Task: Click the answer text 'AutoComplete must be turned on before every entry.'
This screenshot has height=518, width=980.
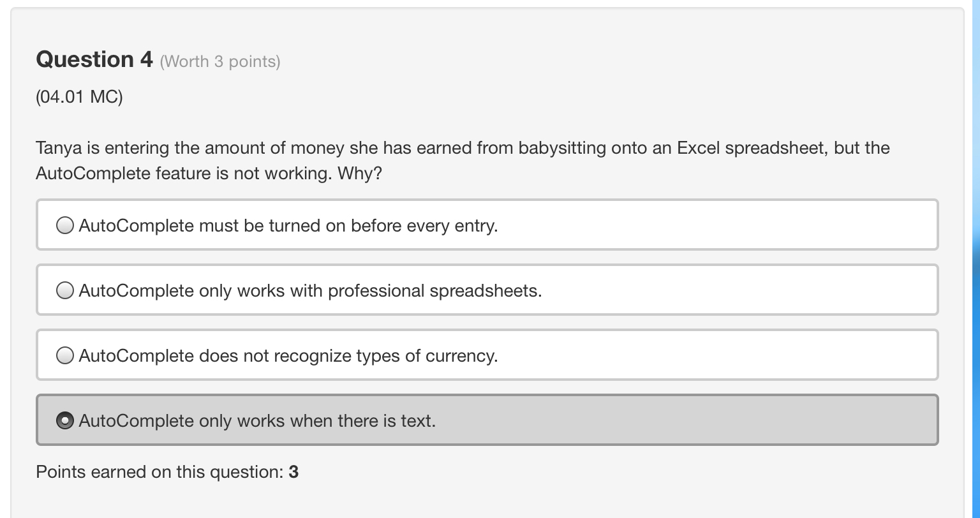Action: [x=288, y=226]
